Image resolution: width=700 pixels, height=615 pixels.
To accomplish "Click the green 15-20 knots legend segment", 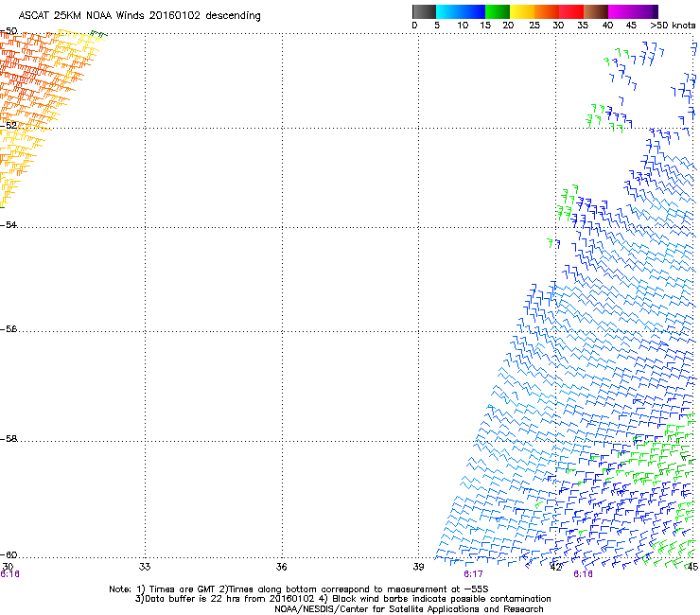I will point(498,11).
